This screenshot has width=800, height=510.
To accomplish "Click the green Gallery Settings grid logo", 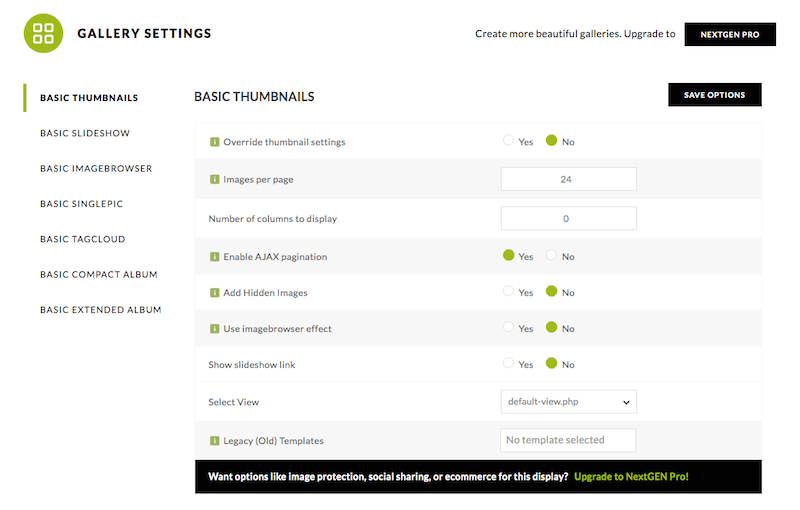I will [x=43, y=33].
